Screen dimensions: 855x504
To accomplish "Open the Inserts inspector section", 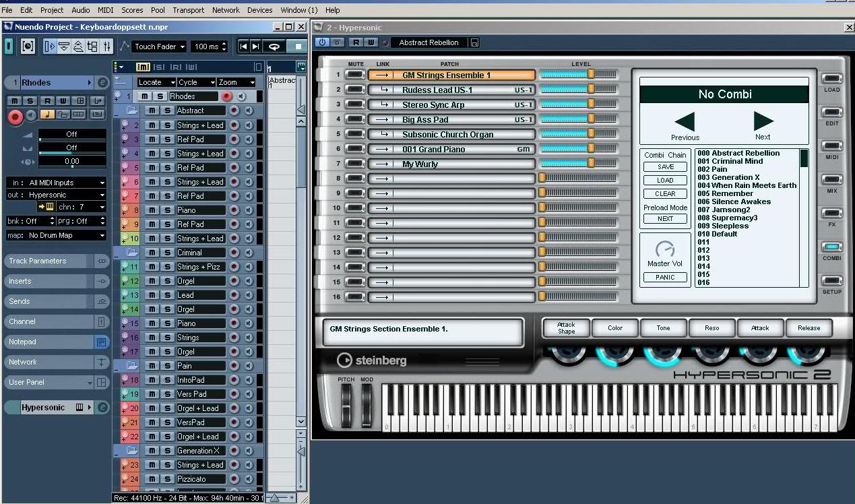I will point(57,281).
